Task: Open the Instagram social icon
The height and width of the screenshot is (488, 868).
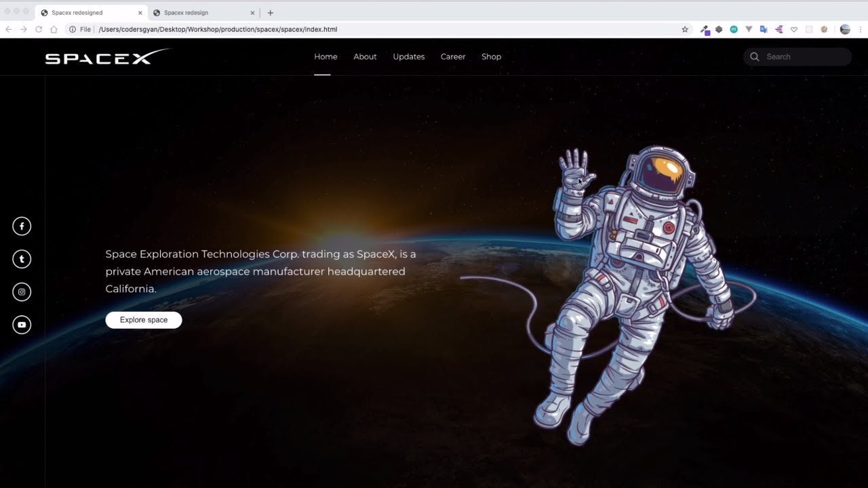Action: (x=22, y=292)
